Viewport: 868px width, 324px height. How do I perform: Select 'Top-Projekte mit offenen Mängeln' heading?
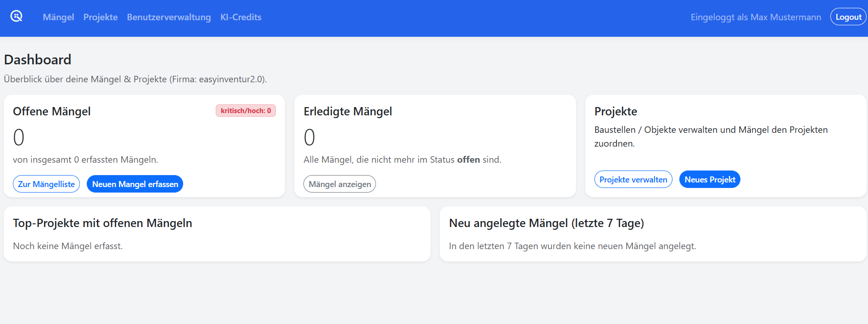pos(102,223)
